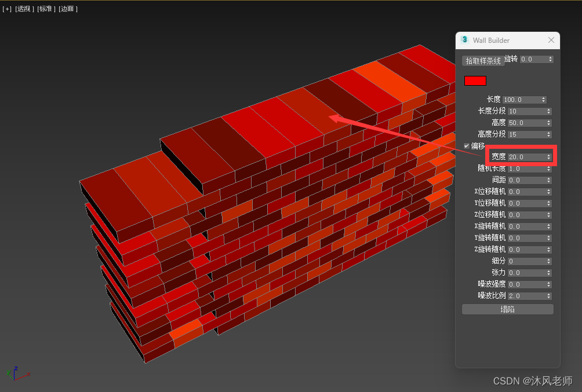The width and height of the screenshot is (582, 392).
Task: Click the 张力 spinner arrows
Action: (x=548, y=273)
